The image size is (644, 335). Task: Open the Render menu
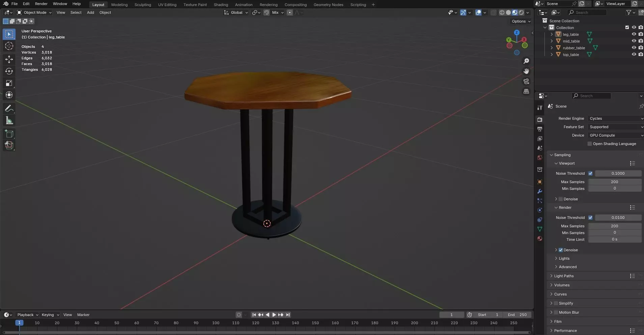[41, 4]
